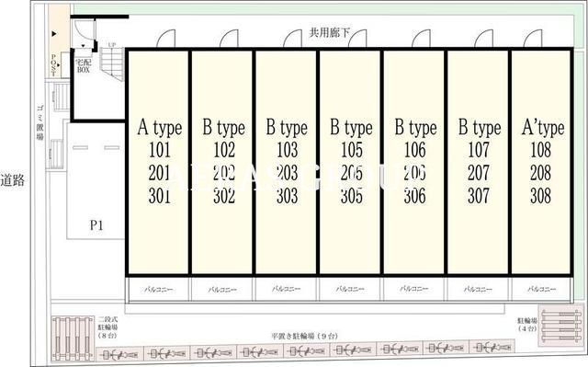Click the バルコニー label below unit 105
This screenshot has width=588, height=367.
(x=350, y=290)
